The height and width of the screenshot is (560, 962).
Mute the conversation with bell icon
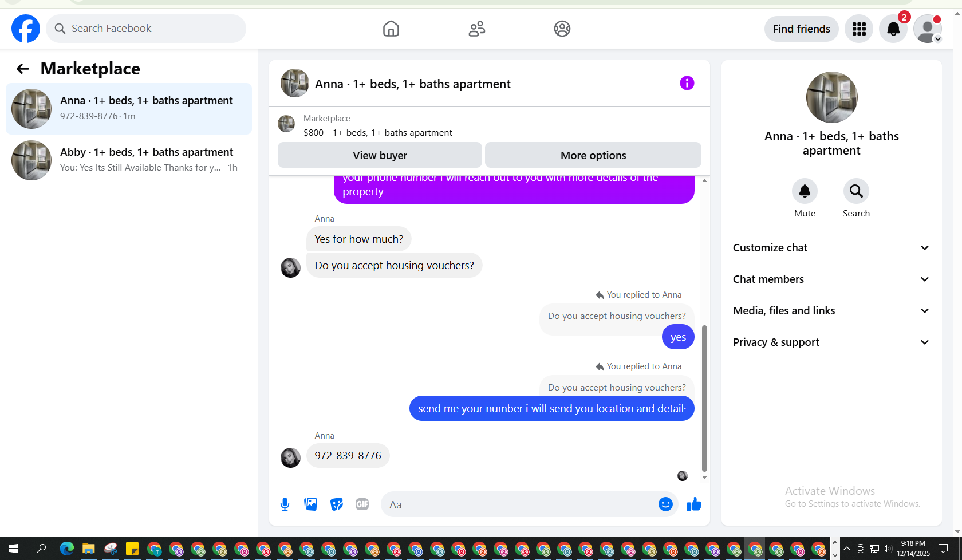[x=805, y=191]
